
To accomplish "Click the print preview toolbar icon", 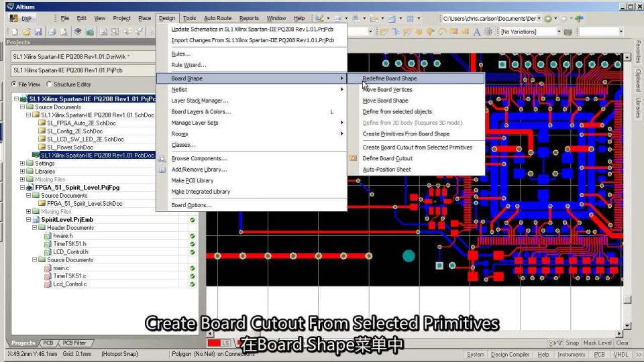I will pyautogui.click(x=64, y=32).
